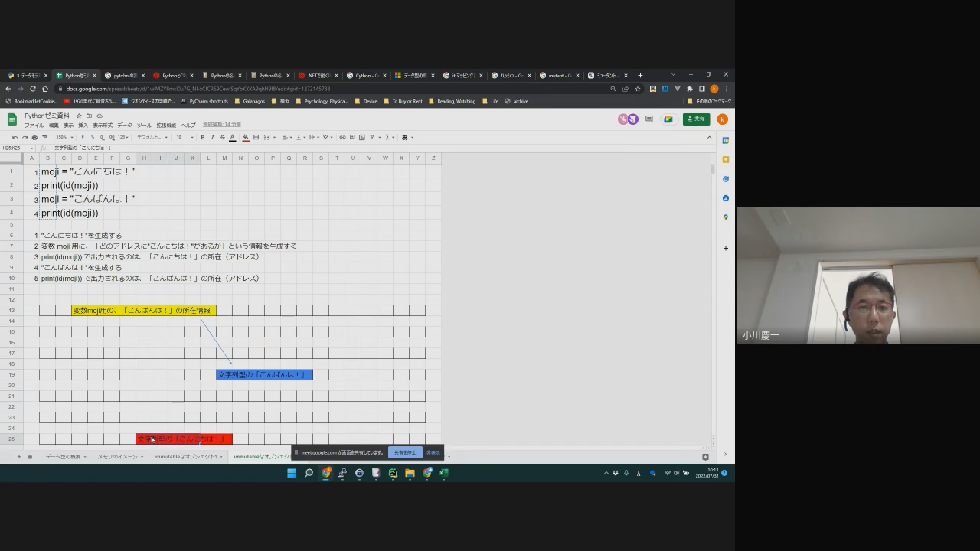Viewport: 980px width, 551px height.
Task: Open Google Keep in side panel
Action: point(726,160)
